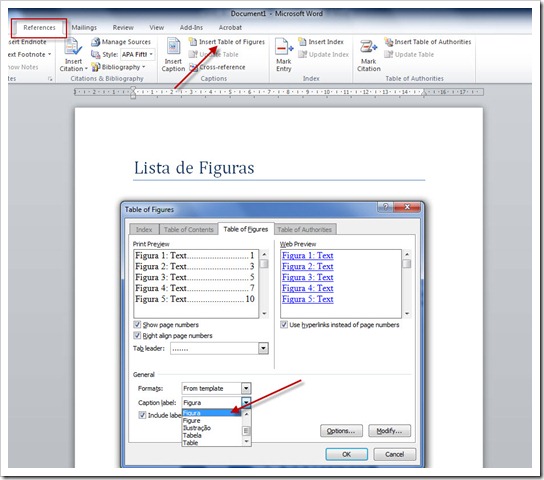Open the Bibliography dropdown menu

tap(118, 67)
